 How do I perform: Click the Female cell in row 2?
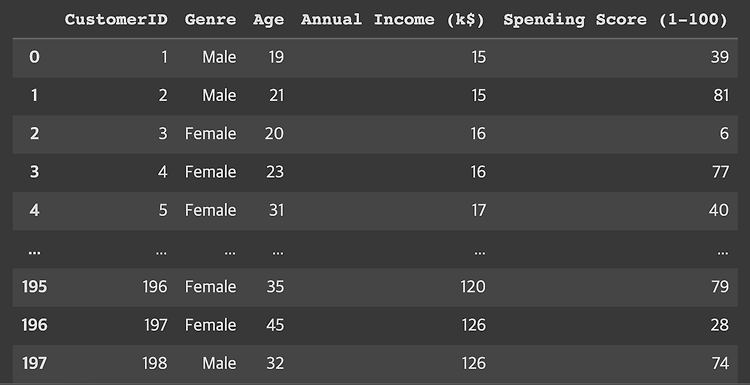[x=210, y=134]
